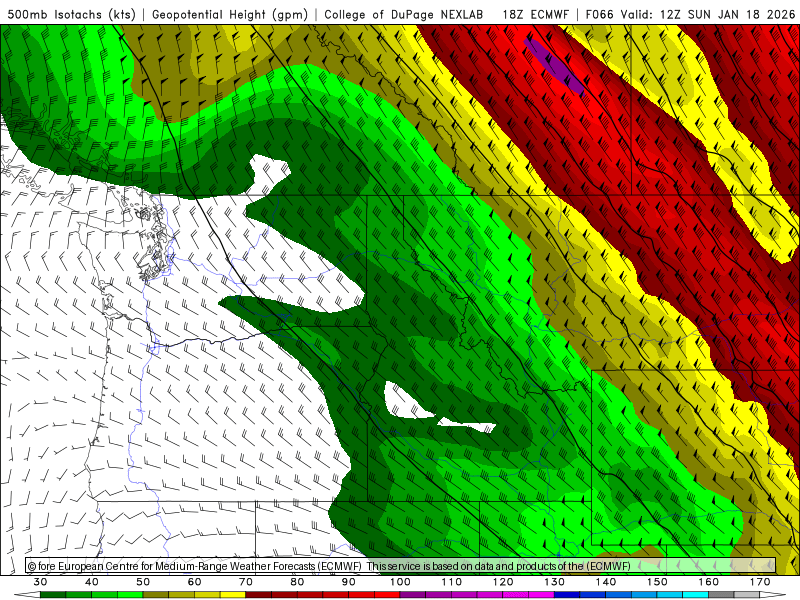This screenshot has width=800, height=600.
Task: Click the dark blue swatch starting at 130
Action: [567, 595]
